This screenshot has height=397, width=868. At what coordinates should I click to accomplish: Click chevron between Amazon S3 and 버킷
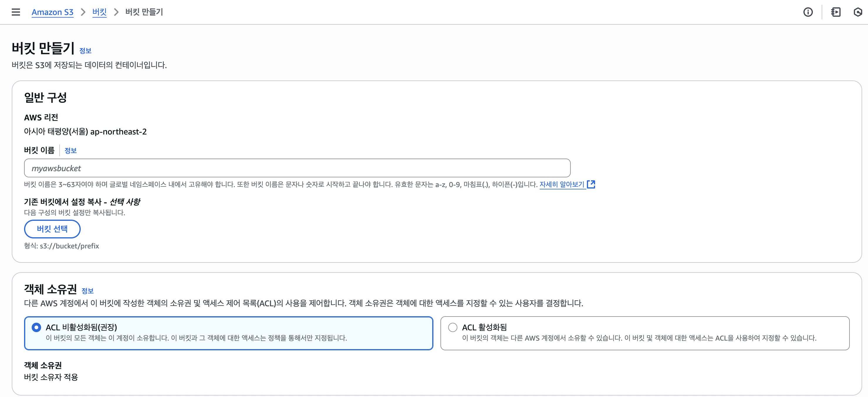point(83,12)
